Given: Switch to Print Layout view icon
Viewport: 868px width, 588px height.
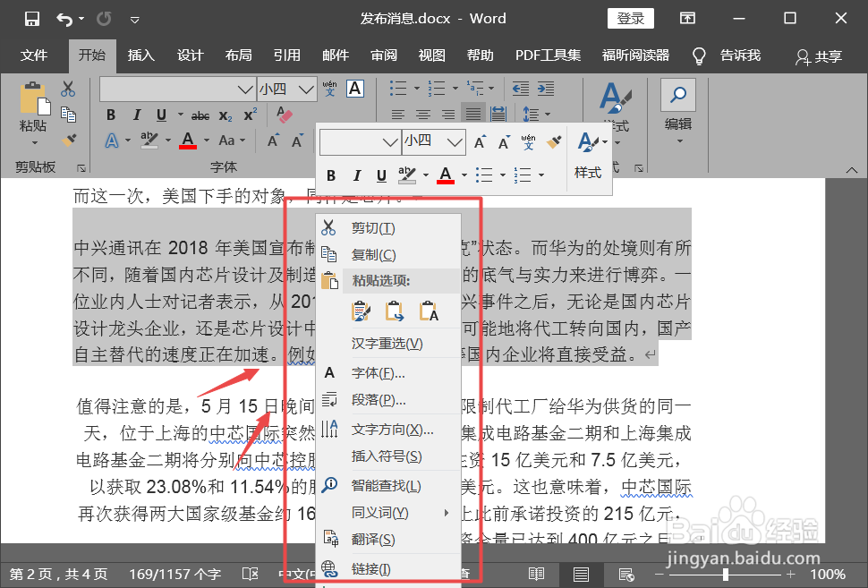Looking at the screenshot, I should (581, 575).
